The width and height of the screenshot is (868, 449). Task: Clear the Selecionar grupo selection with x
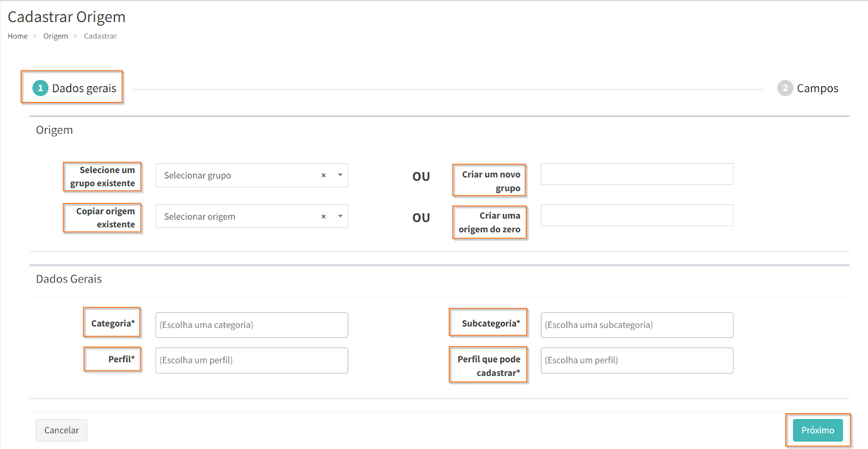click(323, 175)
